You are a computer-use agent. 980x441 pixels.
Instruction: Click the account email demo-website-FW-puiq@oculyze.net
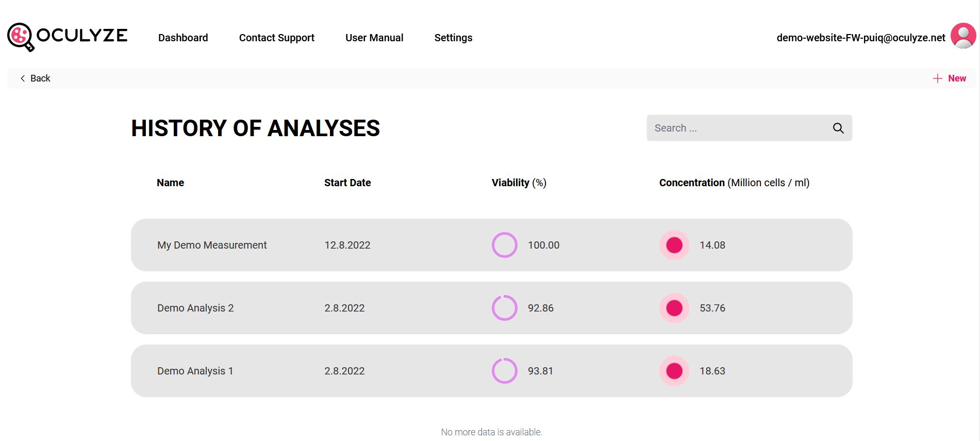861,38
